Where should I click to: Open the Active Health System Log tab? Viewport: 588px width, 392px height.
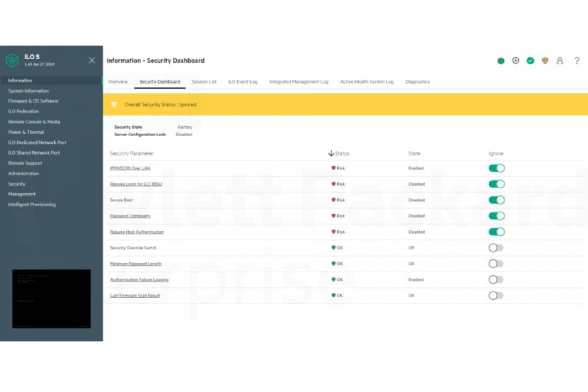pyautogui.click(x=366, y=82)
